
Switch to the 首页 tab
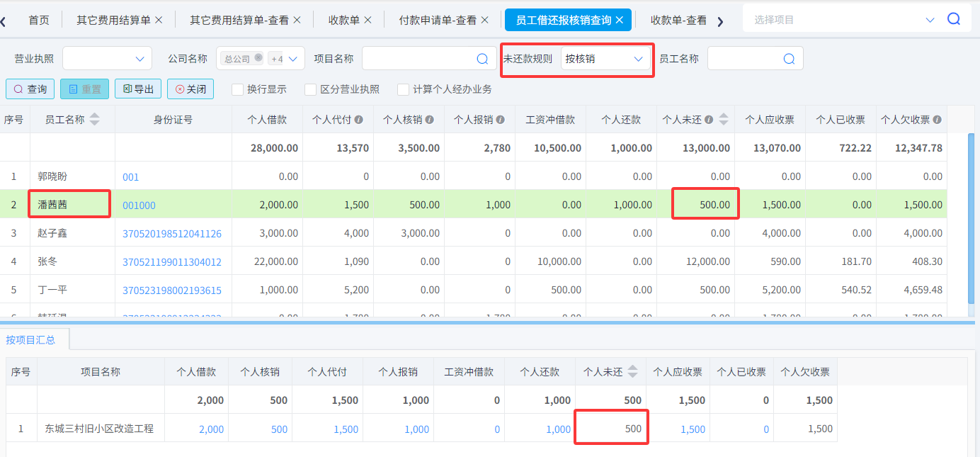[x=39, y=21]
